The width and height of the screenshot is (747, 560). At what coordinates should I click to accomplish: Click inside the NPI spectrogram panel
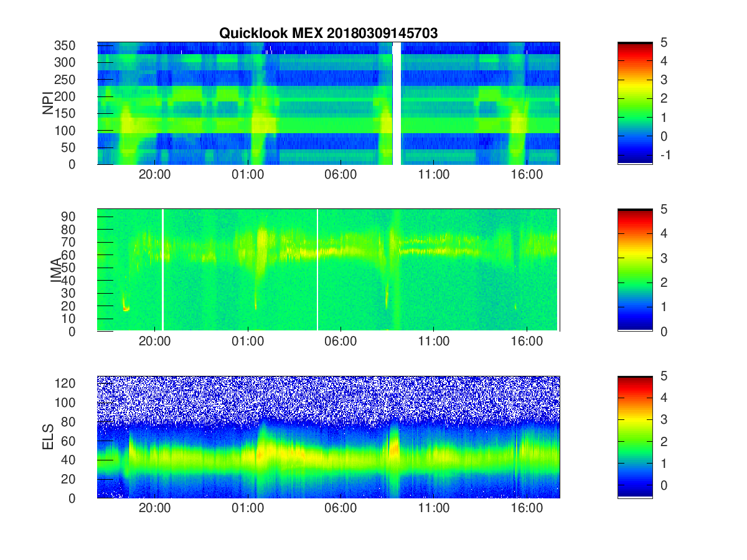point(328,103)
